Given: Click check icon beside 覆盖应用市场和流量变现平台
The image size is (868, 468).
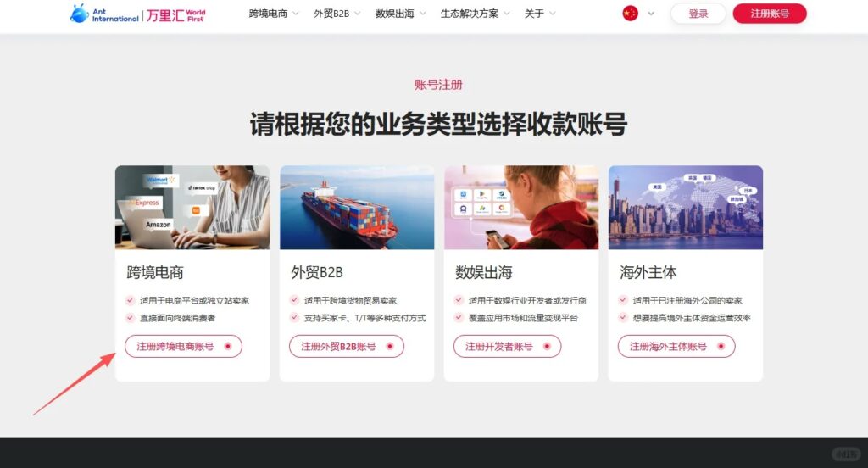Looking at the screenshot, I should click(459, 317).
